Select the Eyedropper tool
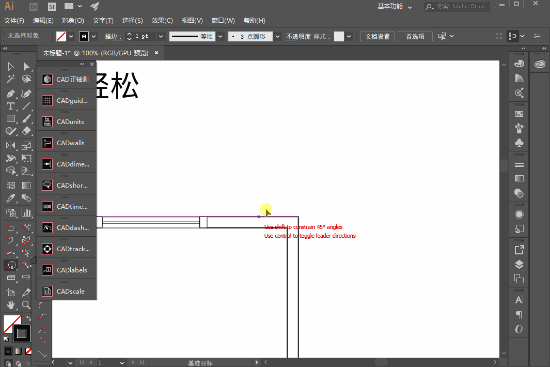 pos(11,199)
